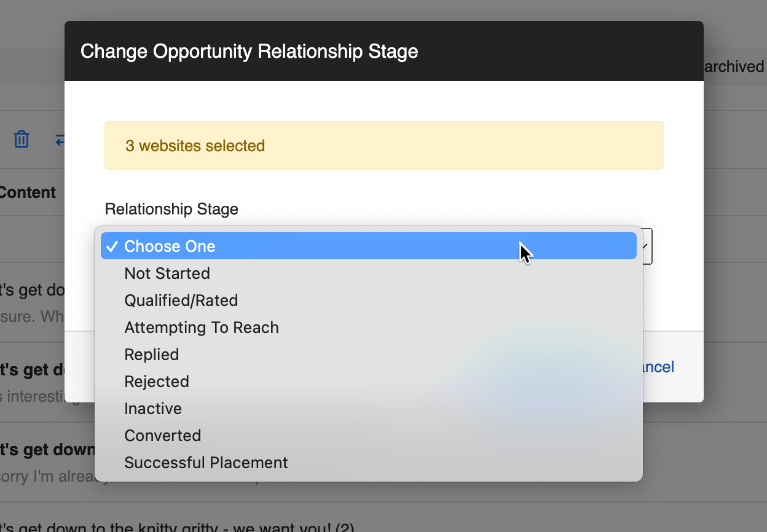
Task: Select the "Successful Placement" option
Action: point(206,463)
